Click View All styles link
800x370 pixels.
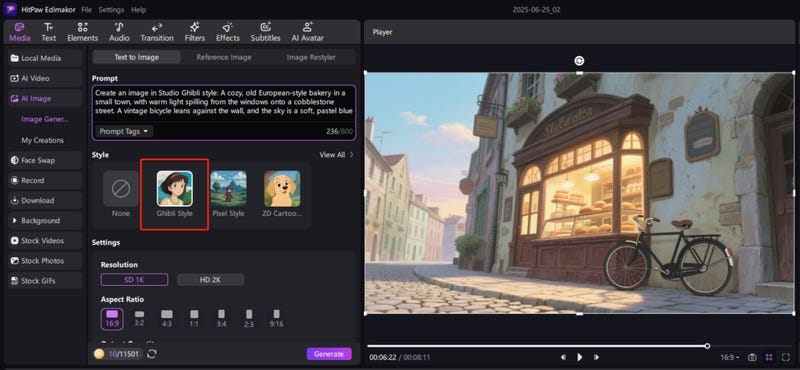336,155
